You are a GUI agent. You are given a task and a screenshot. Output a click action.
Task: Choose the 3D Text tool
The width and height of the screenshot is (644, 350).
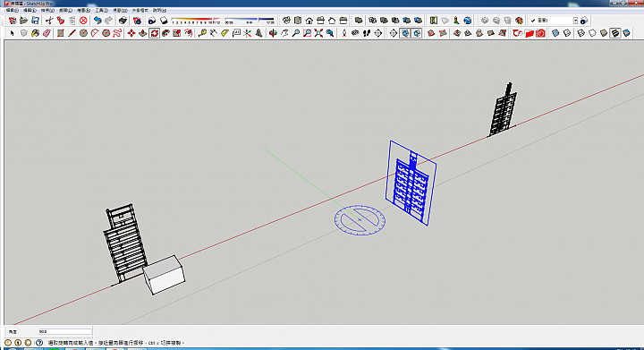[x=258, y=33]
